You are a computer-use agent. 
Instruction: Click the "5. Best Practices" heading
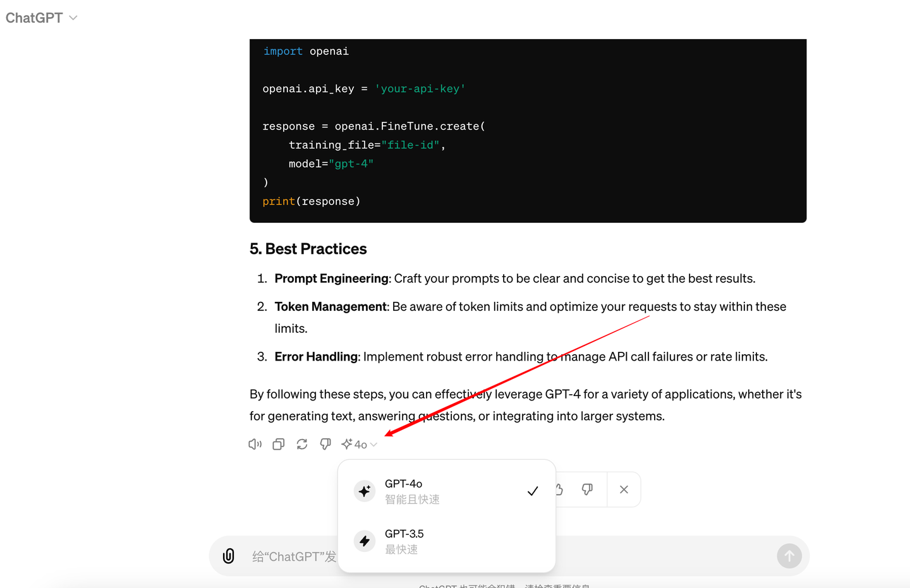(308, 249)
